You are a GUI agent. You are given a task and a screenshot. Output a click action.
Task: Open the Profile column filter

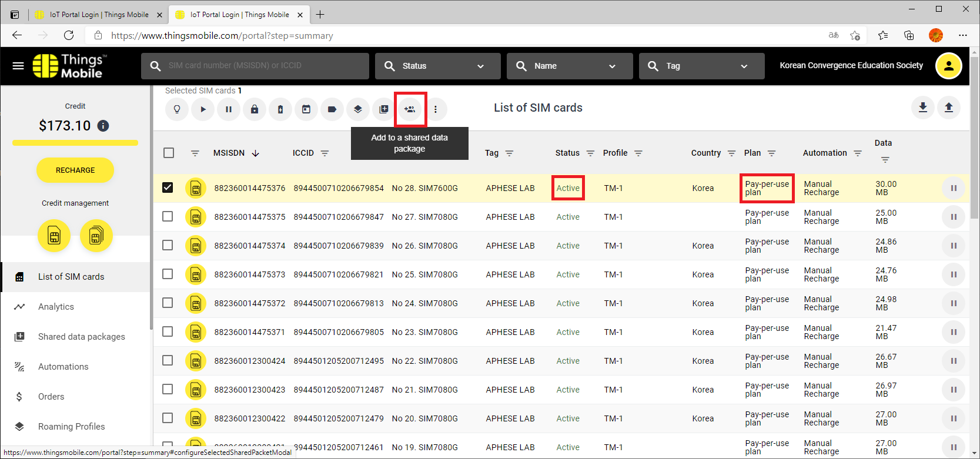coord(638,153)
